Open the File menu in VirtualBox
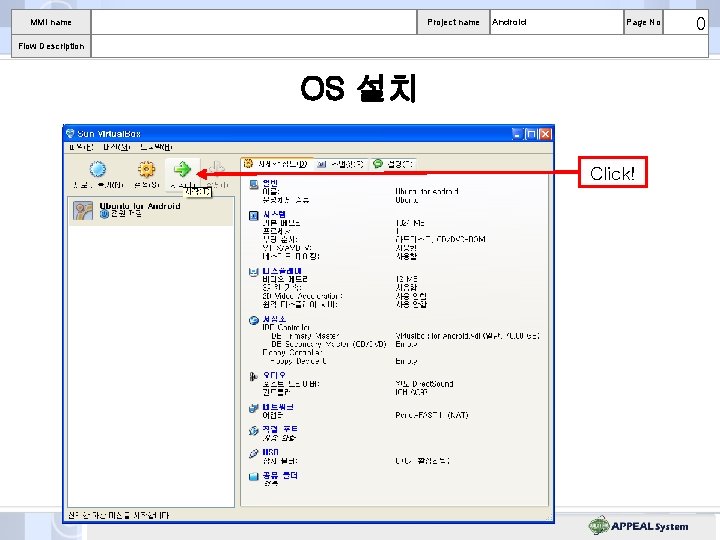The image size is (720, 540). [x=81, y=147]
